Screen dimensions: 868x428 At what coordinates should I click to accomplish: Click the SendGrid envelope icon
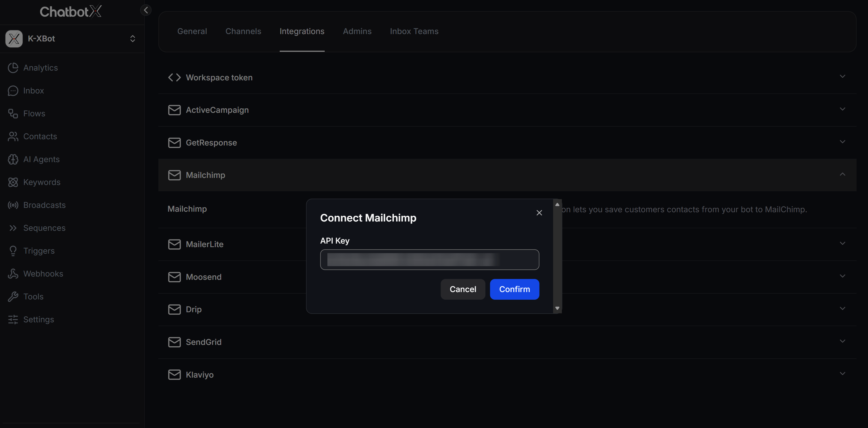(x=174, y=342)
